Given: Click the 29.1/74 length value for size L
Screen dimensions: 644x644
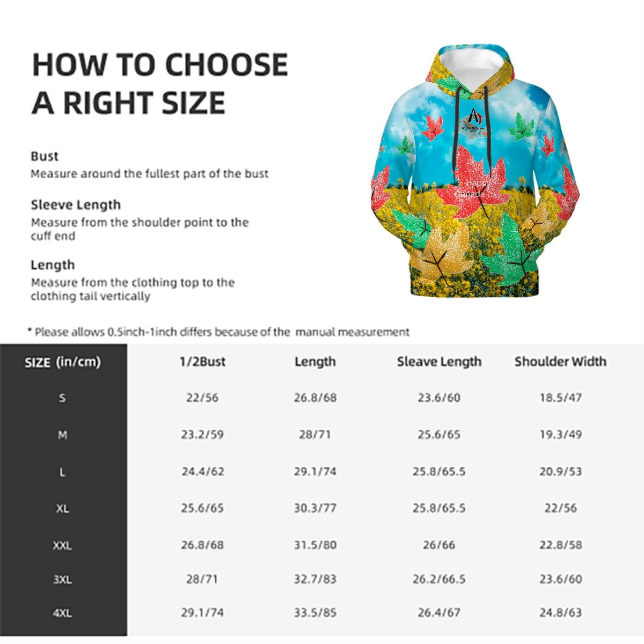Looking at the screenshot, I should [315, 471].
